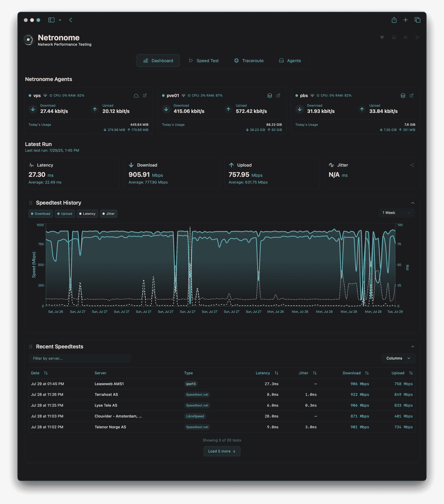Click the monitor theme icon in header
444x504 pixels.
pyautogui.click(x=394, y=38)
